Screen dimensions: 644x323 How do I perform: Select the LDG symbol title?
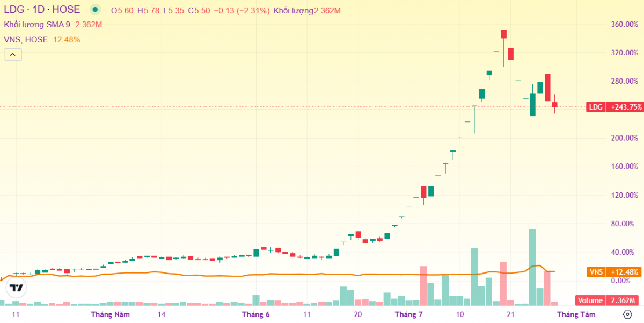(x=13, y=10)
